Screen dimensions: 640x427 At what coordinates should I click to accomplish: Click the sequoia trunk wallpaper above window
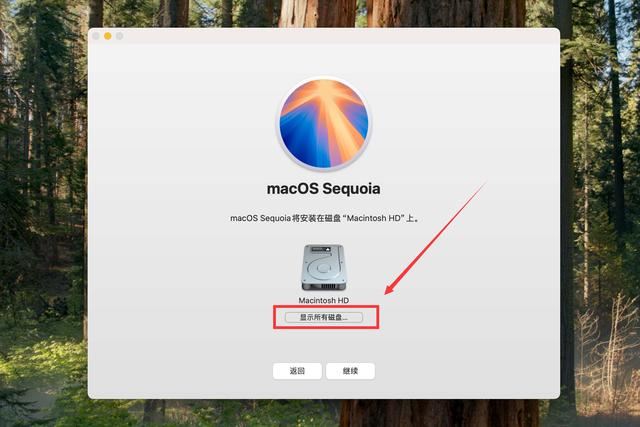(x=324, y=13)
